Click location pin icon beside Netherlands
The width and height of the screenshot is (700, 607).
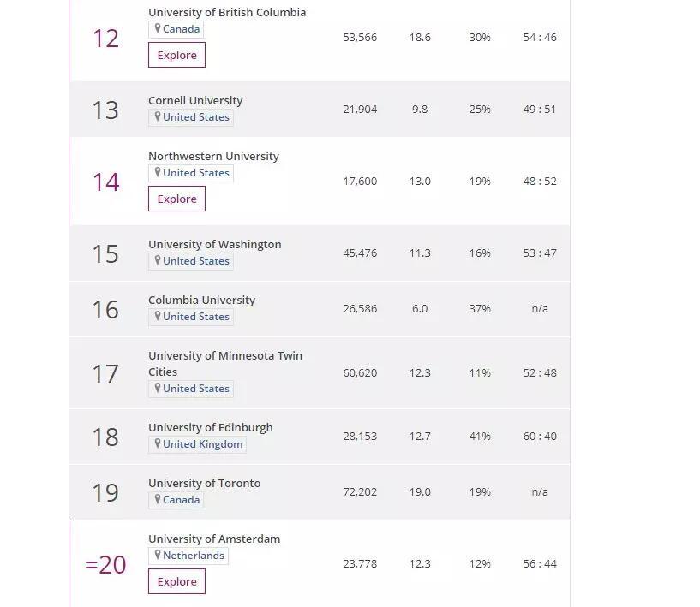[158, 555]
